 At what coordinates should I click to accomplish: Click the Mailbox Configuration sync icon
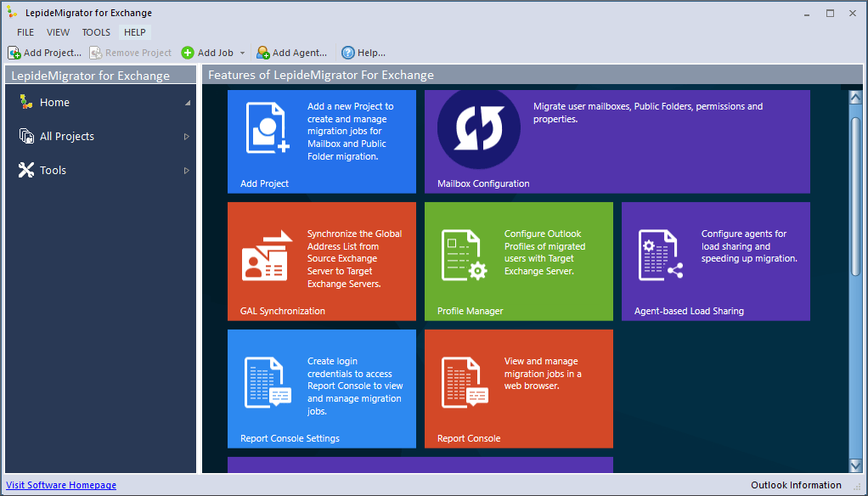click(x=479, y=128)
